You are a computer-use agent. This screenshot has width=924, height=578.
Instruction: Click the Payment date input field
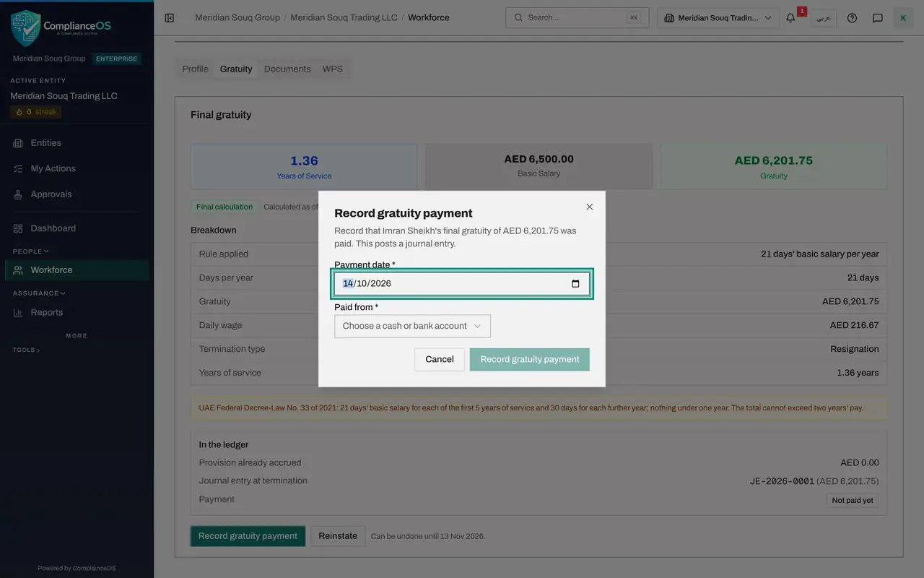(x=462, y=284)
